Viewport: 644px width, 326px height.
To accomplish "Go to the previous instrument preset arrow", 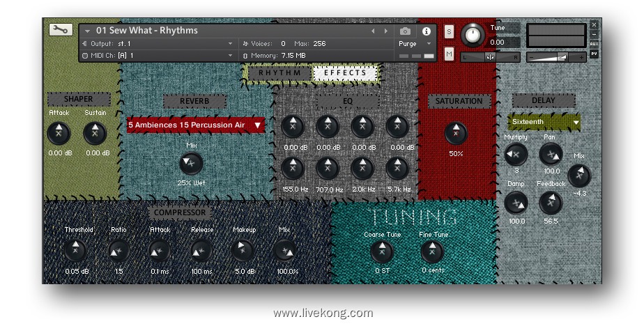I will tap(373, 31).
